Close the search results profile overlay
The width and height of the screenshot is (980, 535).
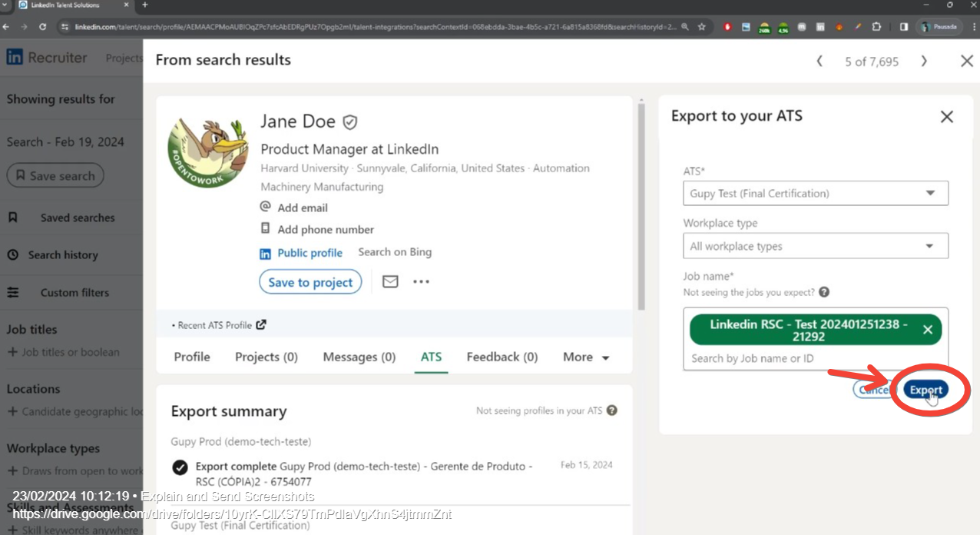pyautogui.click(x=967, y=61)
